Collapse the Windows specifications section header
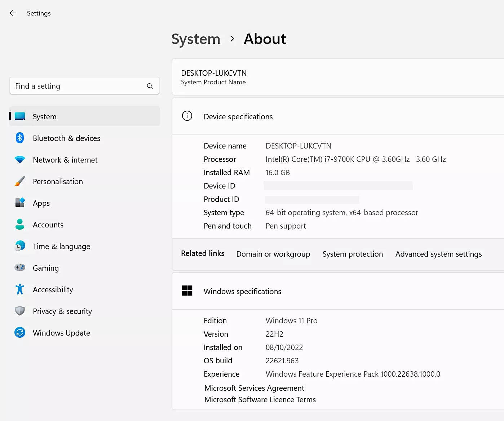The image size is (504, 421). (338, 291)
